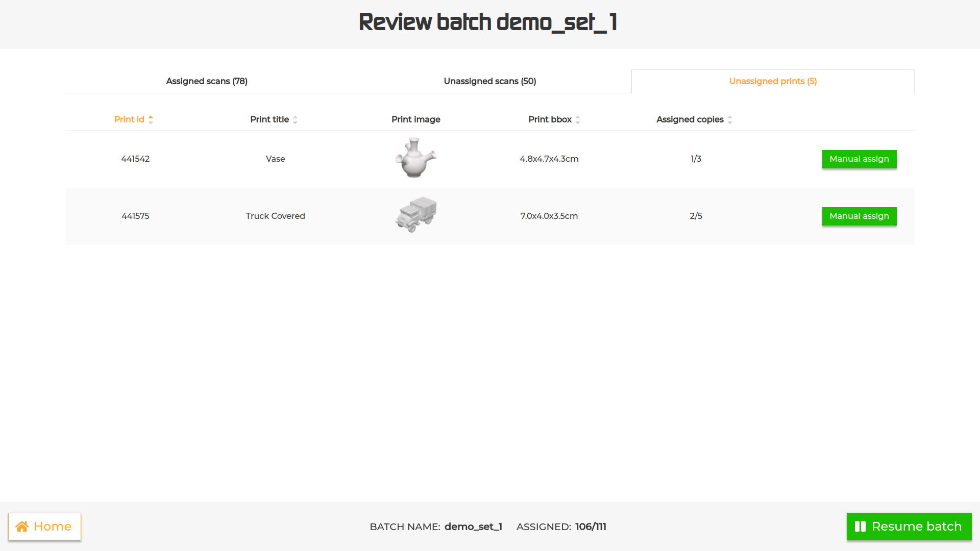Click the sort arrows beside Print bbox
980x551 pixels.
577,119
